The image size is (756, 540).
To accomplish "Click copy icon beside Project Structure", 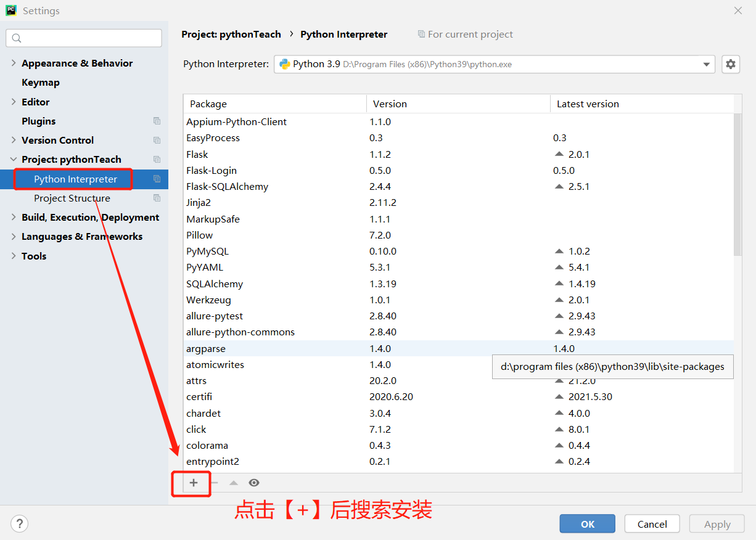I will tap(157, 198).
